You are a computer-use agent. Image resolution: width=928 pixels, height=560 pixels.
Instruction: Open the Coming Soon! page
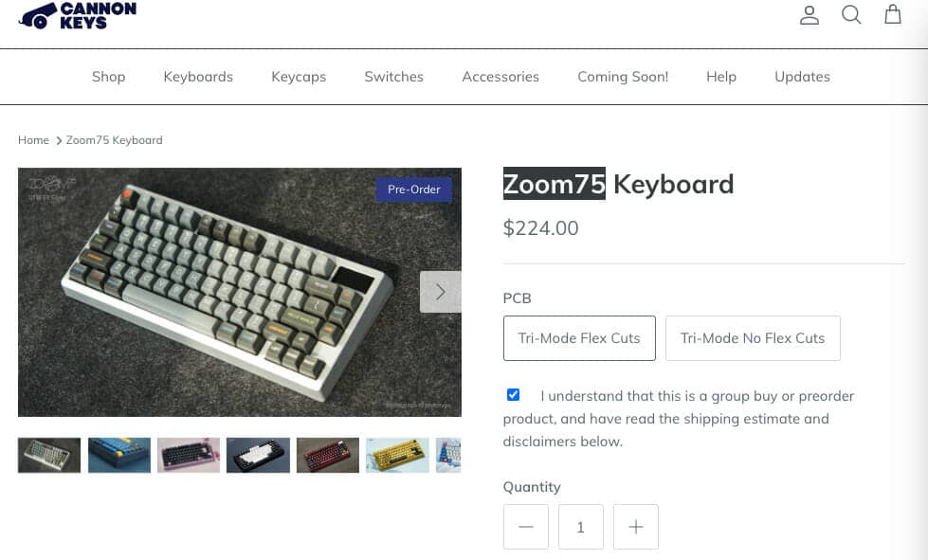tap(623, 77)
